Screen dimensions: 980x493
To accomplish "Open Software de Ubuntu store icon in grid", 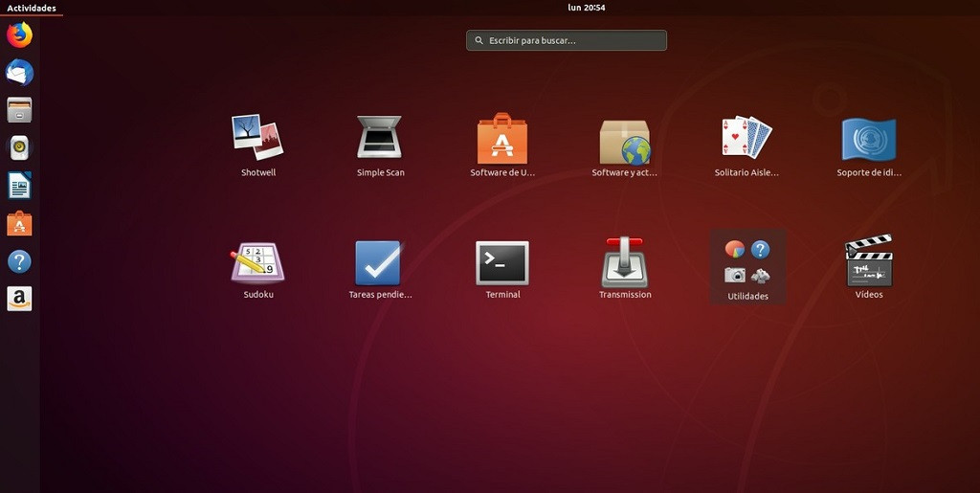I will 501,138.
